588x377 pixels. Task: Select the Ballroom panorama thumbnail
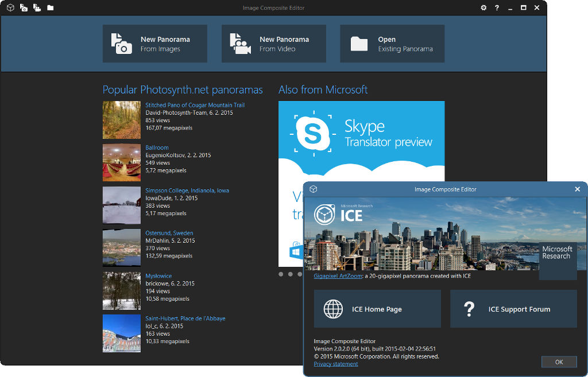click(122, 162)
